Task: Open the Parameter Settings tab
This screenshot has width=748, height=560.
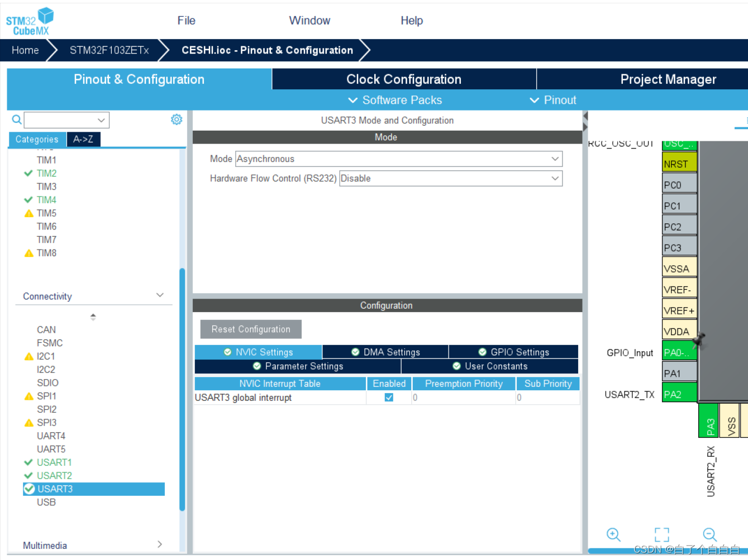Action: click(x=298, y=366)
